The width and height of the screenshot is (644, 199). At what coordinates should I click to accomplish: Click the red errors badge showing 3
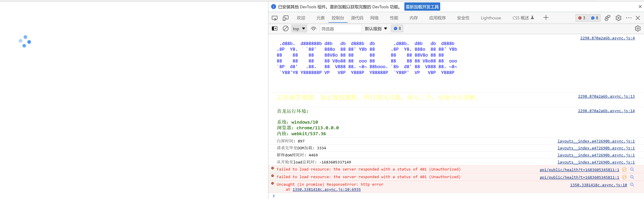[x=581, y=18]
